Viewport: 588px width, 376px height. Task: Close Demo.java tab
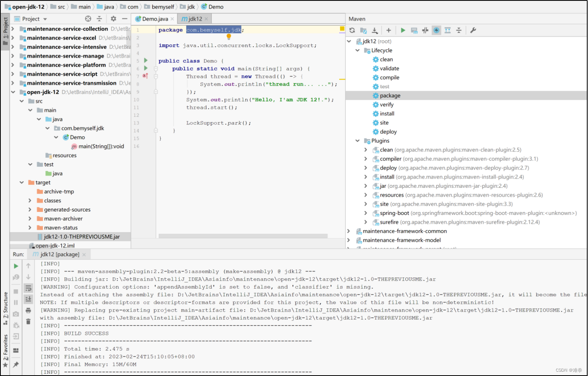tap(172, 19)
